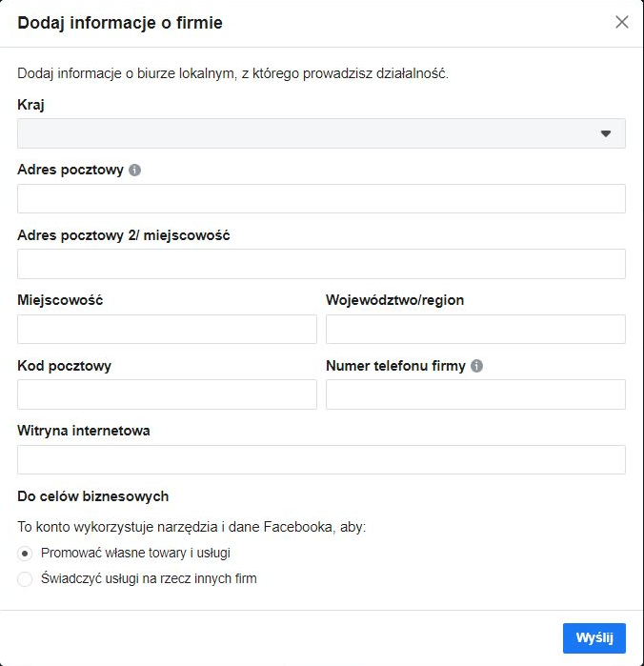This screenshot has height=666, width=644.
Task: Select "Świadczyć usługi na rzecz innych firm" option
Action: coord(26,578)
